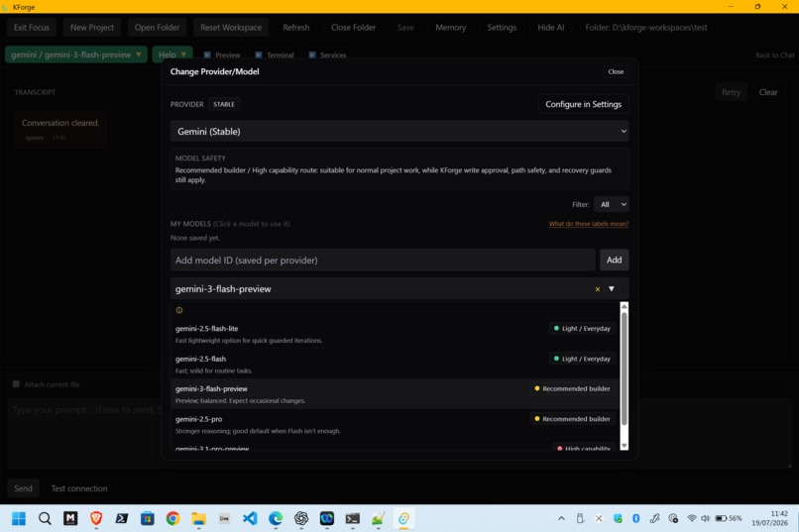Open the Windows Start menu

pos(19,518)
